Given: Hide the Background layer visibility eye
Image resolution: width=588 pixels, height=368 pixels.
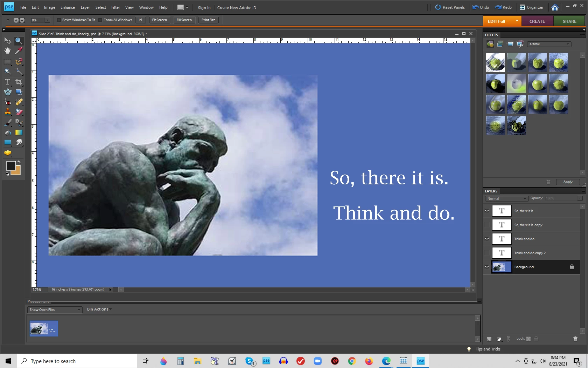Looking at the screenshot, I should [x=487, y=267].
